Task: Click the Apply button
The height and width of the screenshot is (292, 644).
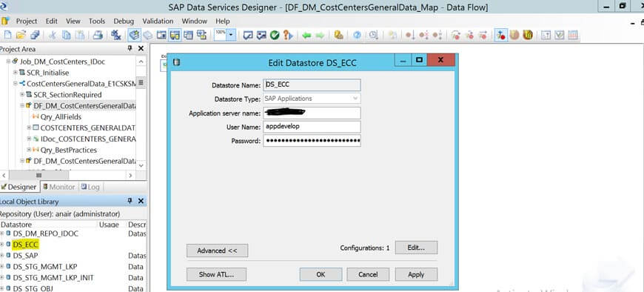Action: (x=416, y=274)
